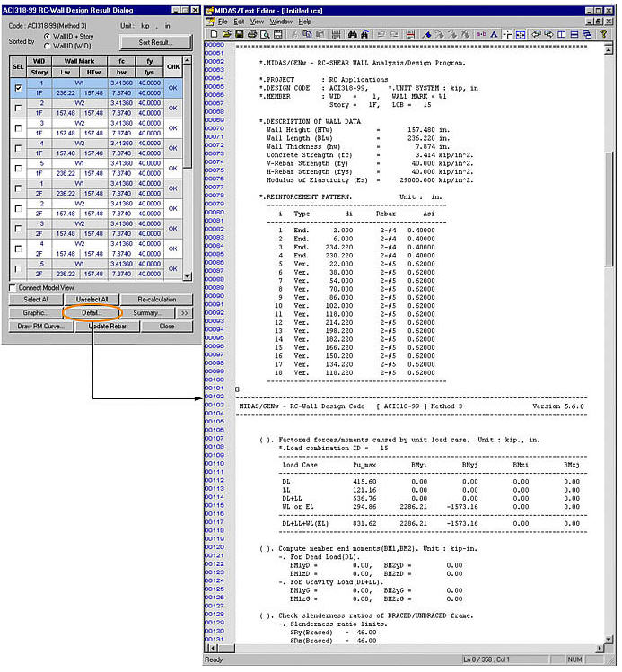This screenshot has width=622, height=672.
Task: Check WID 5 W1 story 1F checkbox
Action: (18, 169)
